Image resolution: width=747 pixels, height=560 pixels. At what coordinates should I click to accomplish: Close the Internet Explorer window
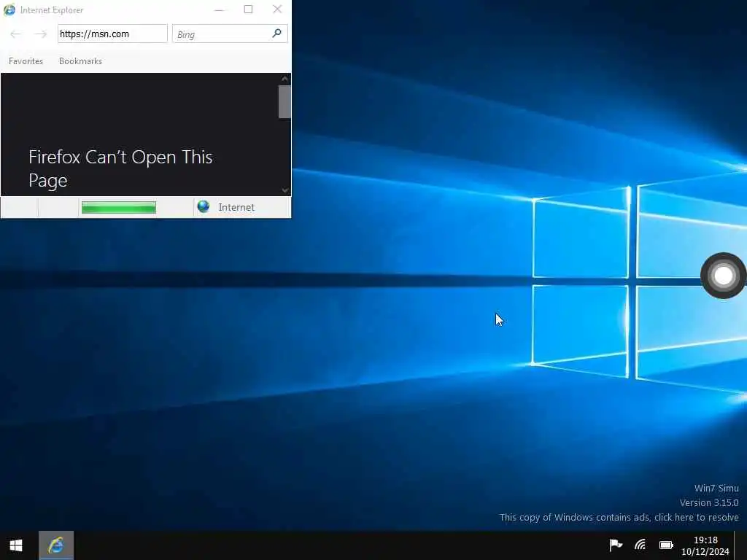tap(277, 9)
